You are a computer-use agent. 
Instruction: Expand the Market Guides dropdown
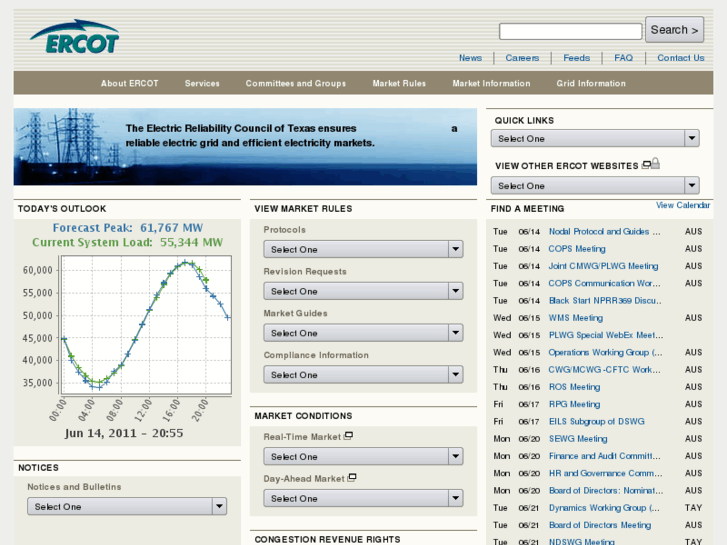click(x=364, y=333)
